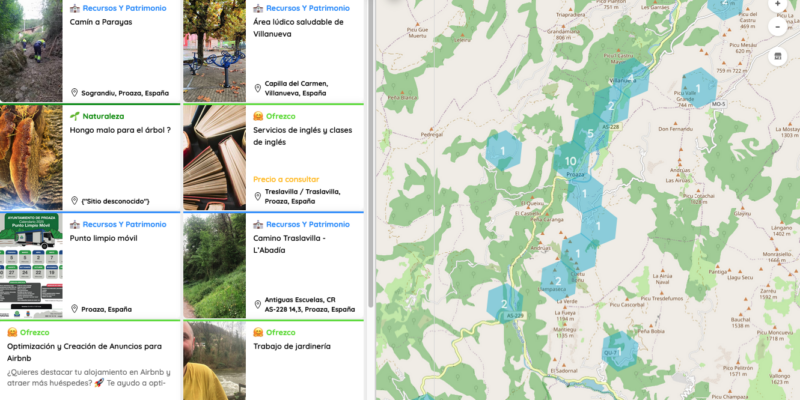This screenshot has width=800, height=400.
Task: Click the hug emoji on the Servicios de inglés card
Action: [x=258, y=116]
